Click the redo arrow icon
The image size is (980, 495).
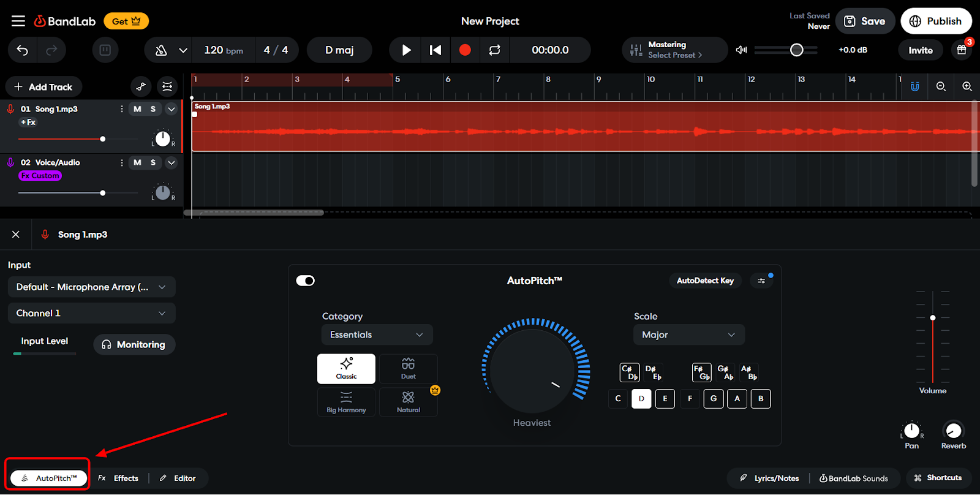(51, 50)
